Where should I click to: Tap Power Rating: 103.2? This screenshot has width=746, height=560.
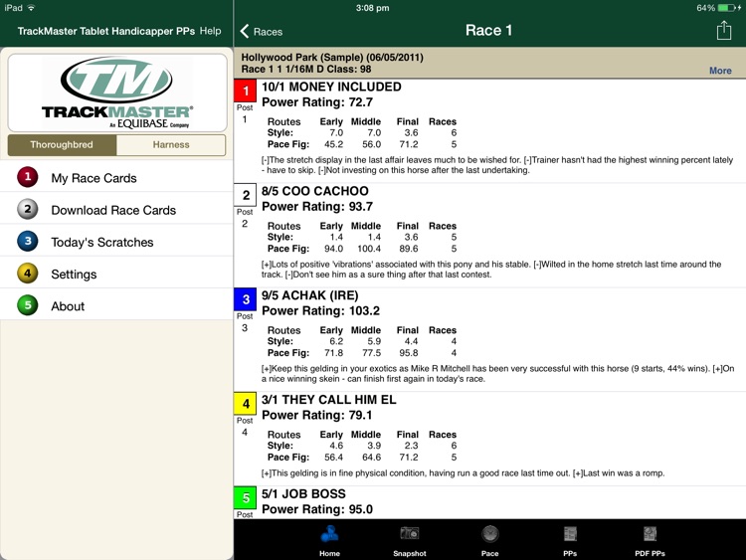pos(320,310)
